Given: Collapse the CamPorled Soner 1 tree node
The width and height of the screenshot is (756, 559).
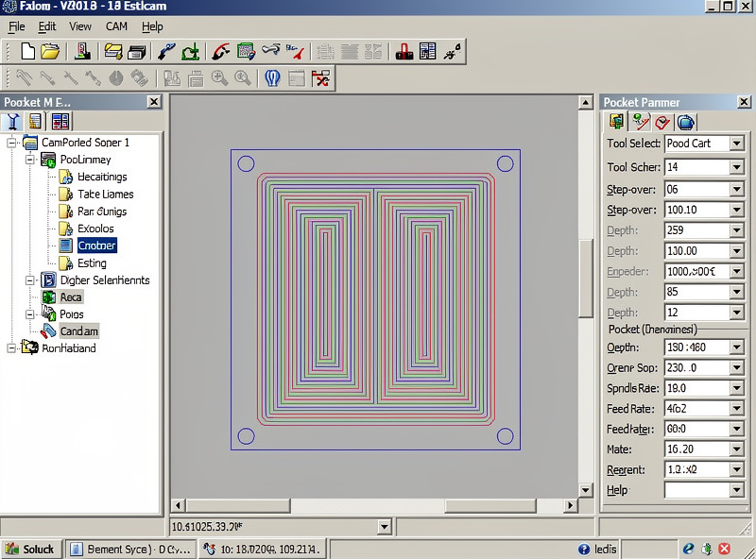Looking at the screenshot, I should pos(11,143).
